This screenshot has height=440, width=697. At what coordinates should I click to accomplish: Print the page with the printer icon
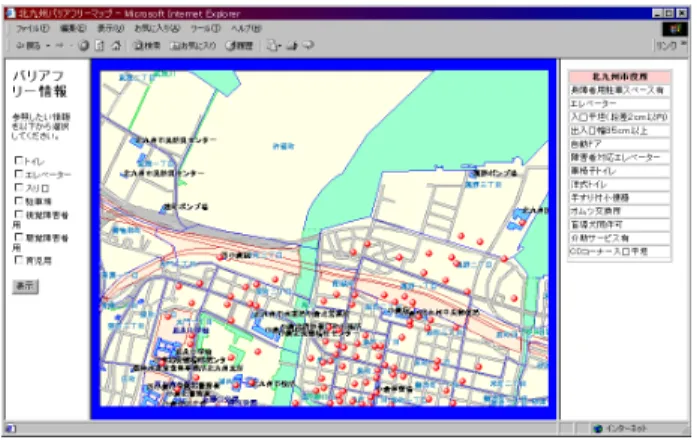tap(292, 45)
